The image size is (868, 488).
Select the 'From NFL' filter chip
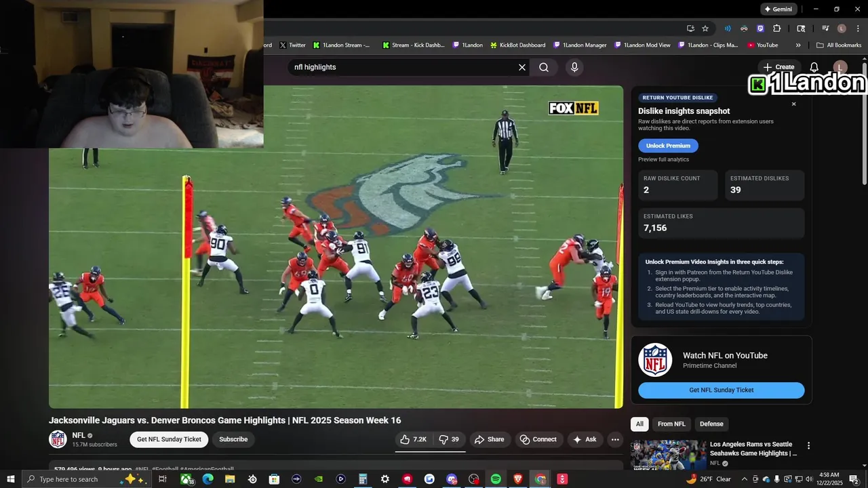[671, 424]
